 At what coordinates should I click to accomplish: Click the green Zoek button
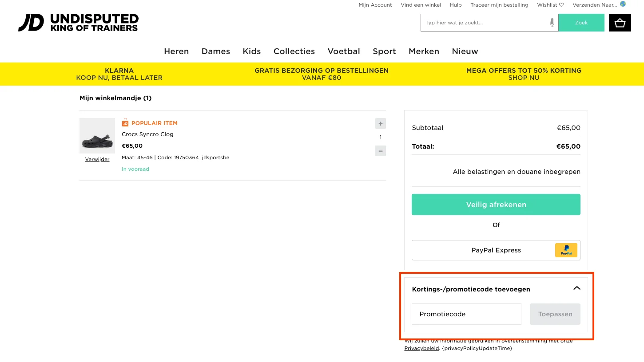[581, 23]
